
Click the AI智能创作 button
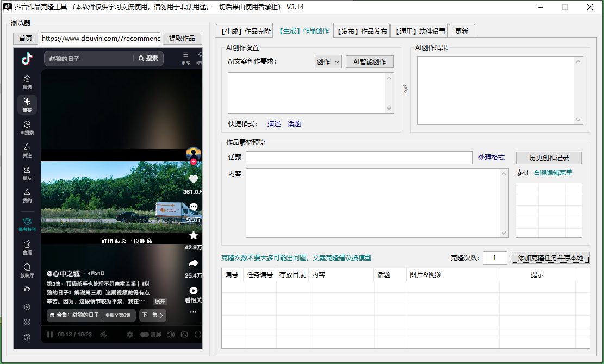pos(369,62)
